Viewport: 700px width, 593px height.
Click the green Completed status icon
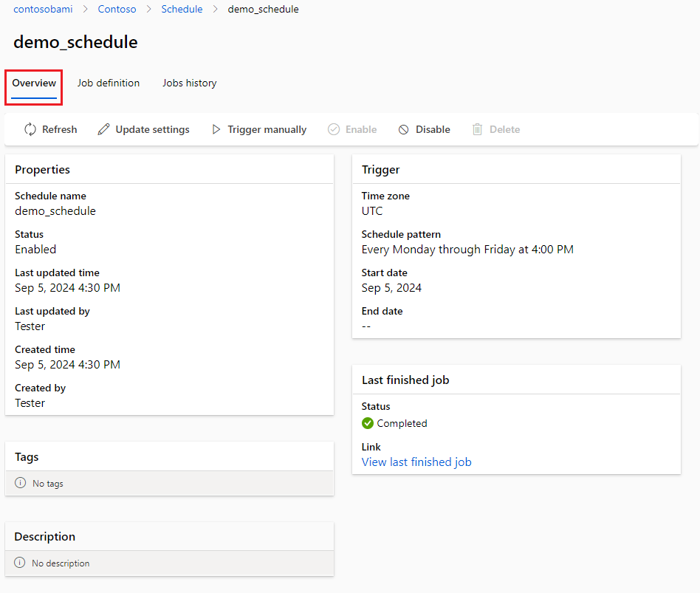368,423
